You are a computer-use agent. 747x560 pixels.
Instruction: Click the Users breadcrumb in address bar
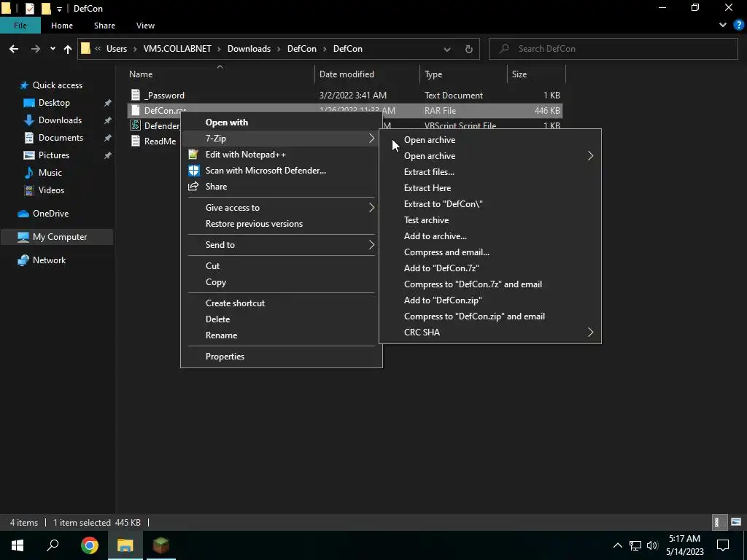116,49
